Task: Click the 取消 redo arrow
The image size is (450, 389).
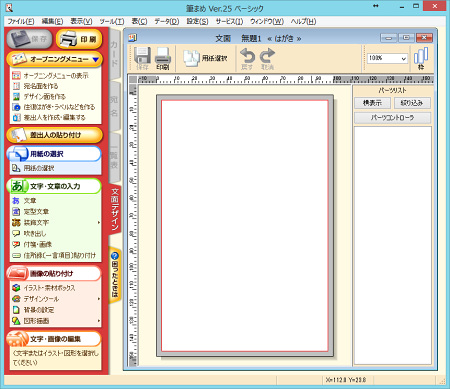Action: 267,59
